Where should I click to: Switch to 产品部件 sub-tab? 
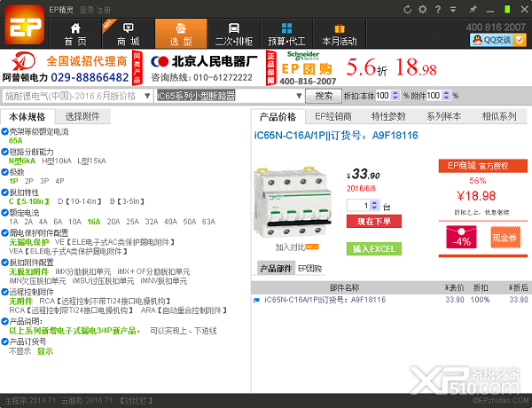(276, 269)
